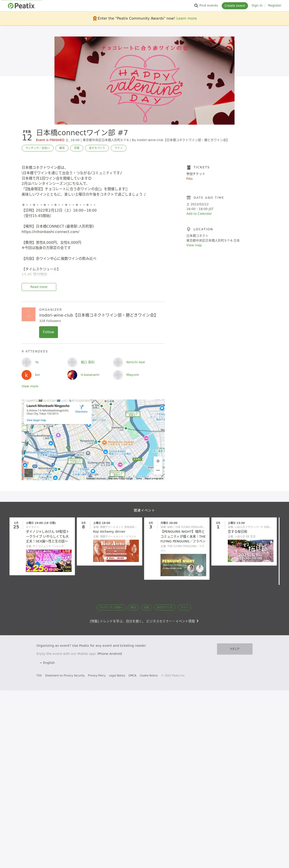
Task: Open the Koji Alchemy dinner event title
Action: coord(109,531)
